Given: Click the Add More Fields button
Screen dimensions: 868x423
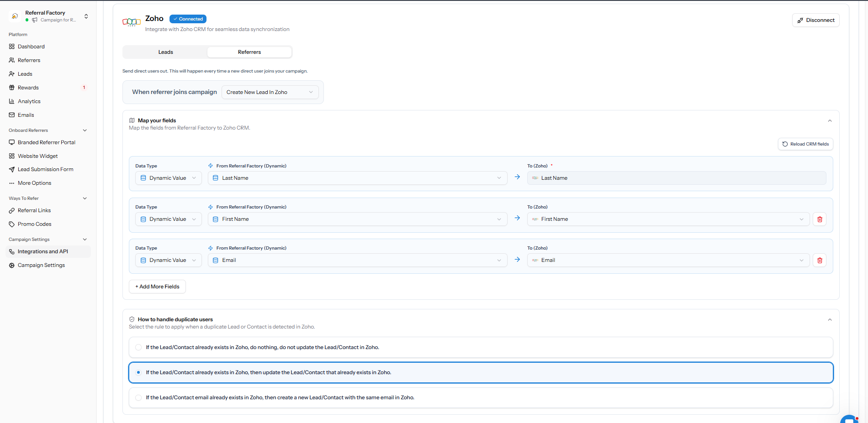Looking at the screenshot, I should point(157,287).
